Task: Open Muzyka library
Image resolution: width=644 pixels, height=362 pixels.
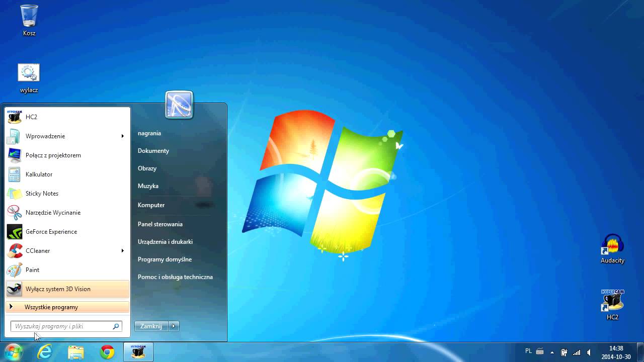Action: [148, 186]
